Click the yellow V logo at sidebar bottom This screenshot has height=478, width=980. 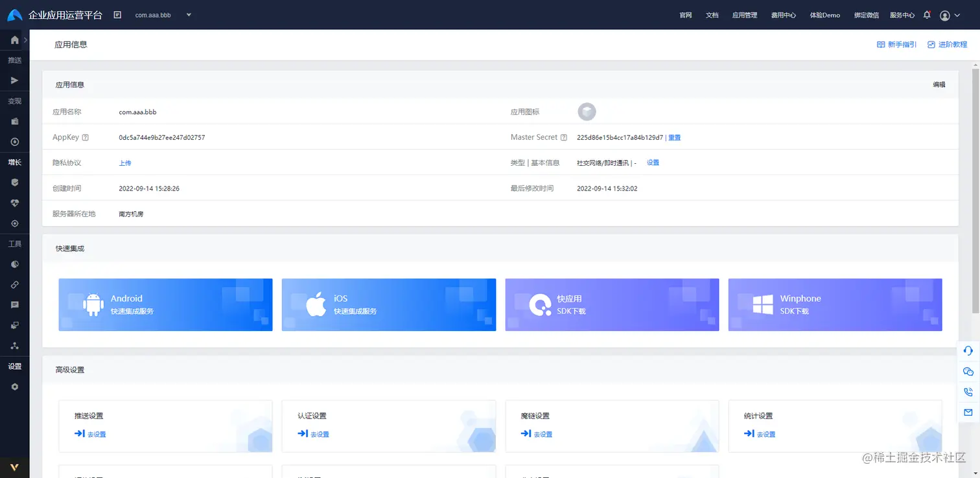14,467
